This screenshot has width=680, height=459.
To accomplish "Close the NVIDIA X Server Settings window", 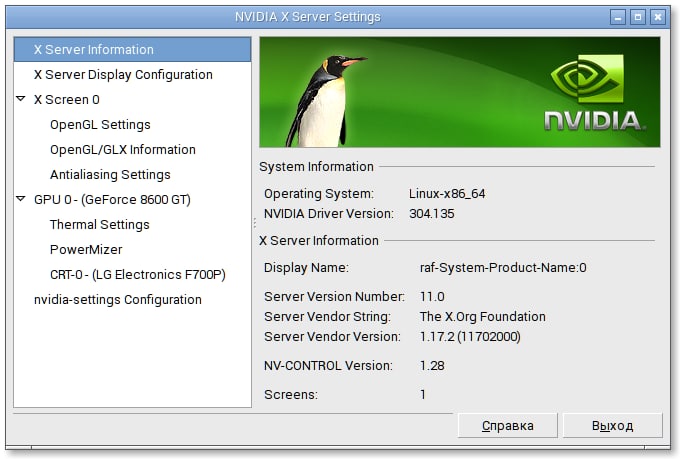I will (658, 17).
